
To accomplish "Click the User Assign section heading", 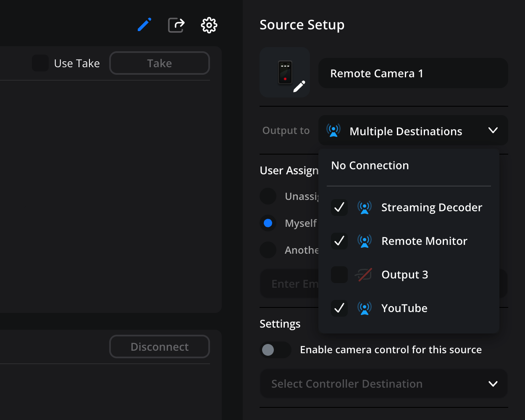I will (x=289, y=171).
